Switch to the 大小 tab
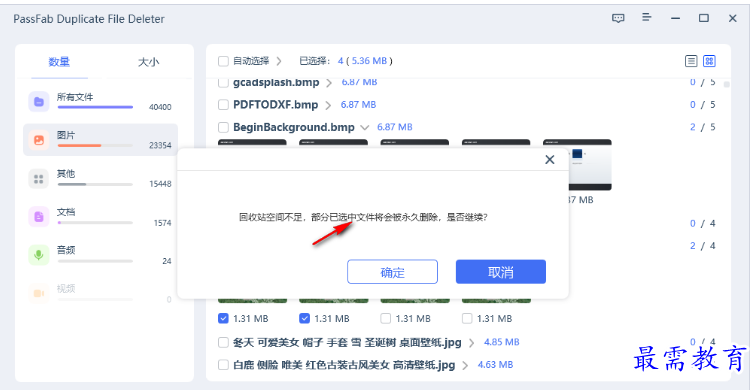The height and width of the screenshot is (390, 755). (148, 62)
